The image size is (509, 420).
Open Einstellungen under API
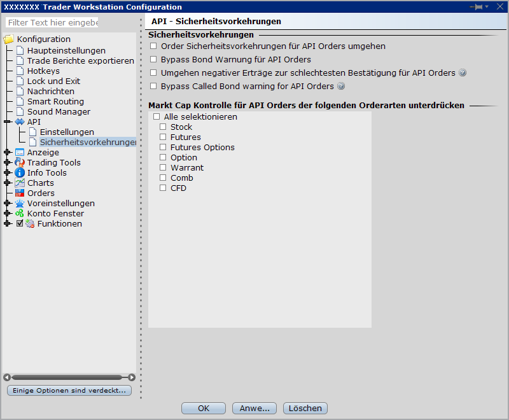pos(66,132)
